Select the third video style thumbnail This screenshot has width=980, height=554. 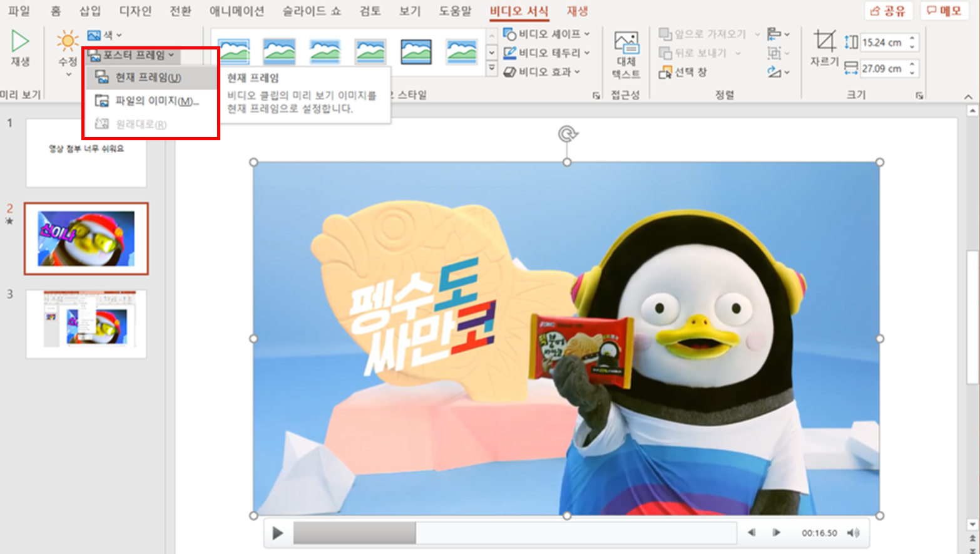click(x=325, y=51)
